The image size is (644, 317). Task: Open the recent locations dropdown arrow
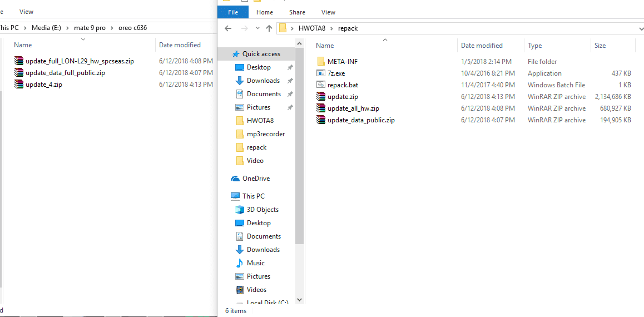coord(257,28)
